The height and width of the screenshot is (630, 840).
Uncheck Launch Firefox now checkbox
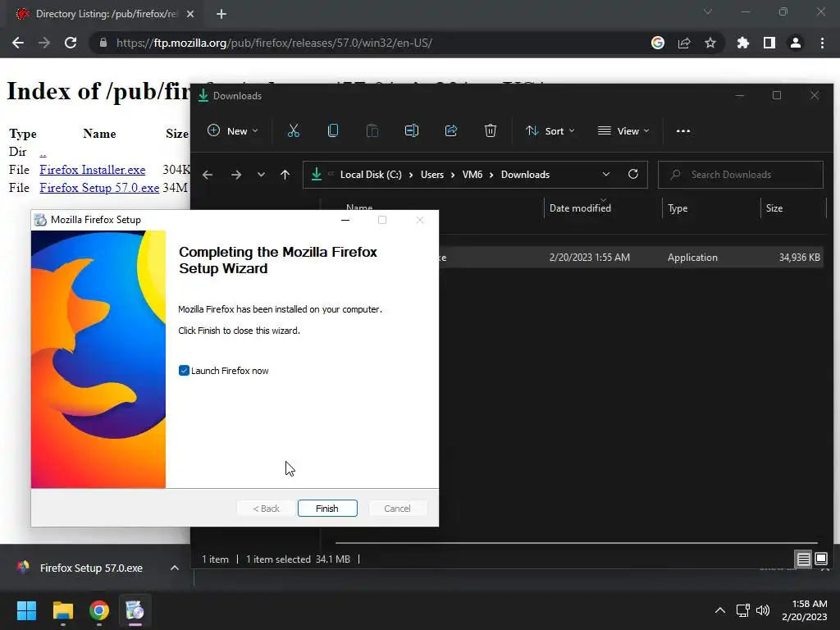click(x=184, y=371)
